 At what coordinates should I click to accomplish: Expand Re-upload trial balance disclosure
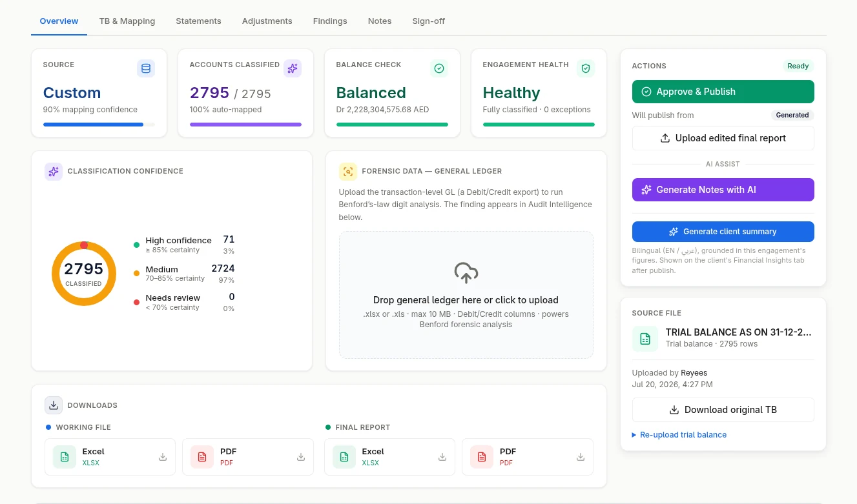679,435
